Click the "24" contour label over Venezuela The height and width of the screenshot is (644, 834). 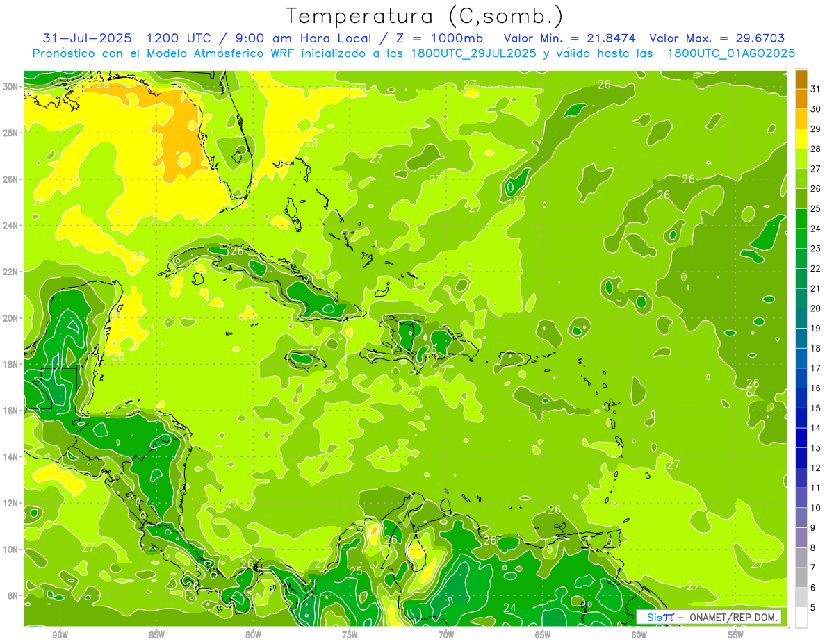coord(509,608)
